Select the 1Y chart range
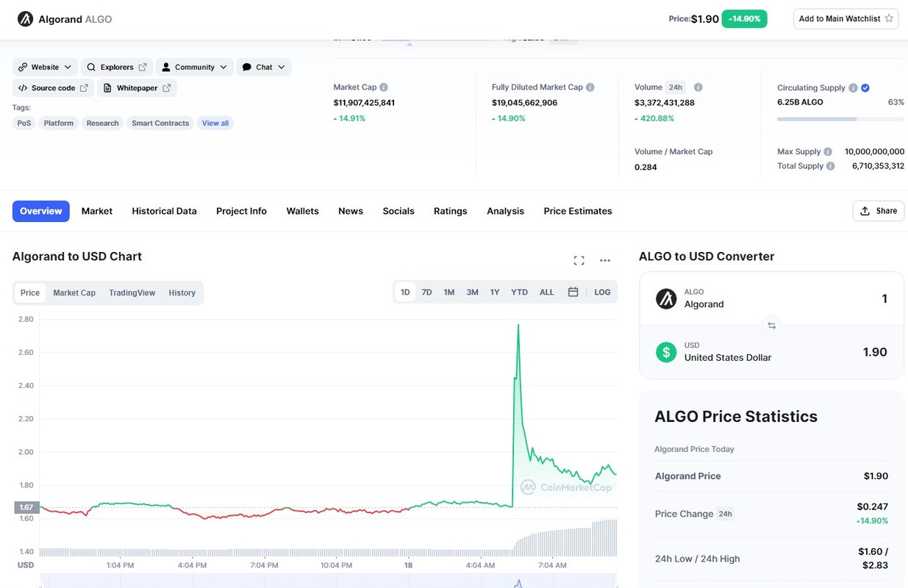The image size is (908, 588). pos(495,292)
